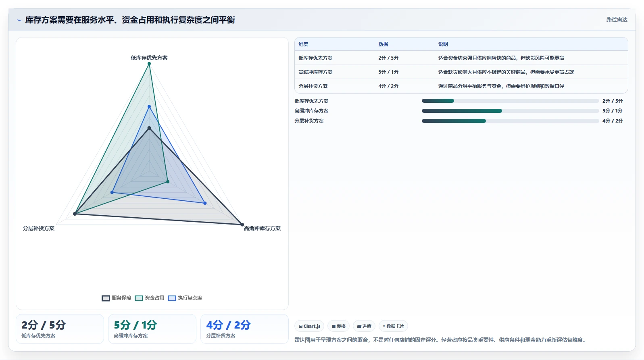
Task: Toggle the 资金占用 legend series
Action: (150, 298)
